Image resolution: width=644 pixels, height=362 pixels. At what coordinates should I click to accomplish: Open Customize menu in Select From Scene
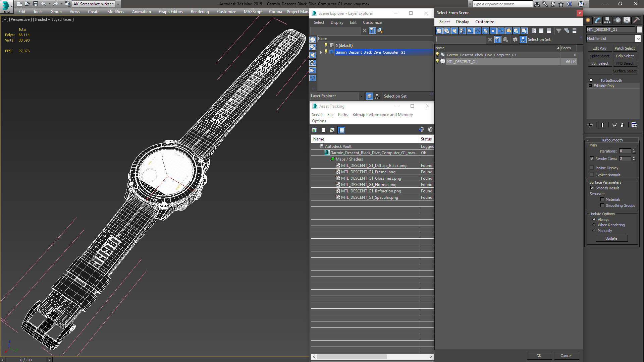tap(484, 22)
